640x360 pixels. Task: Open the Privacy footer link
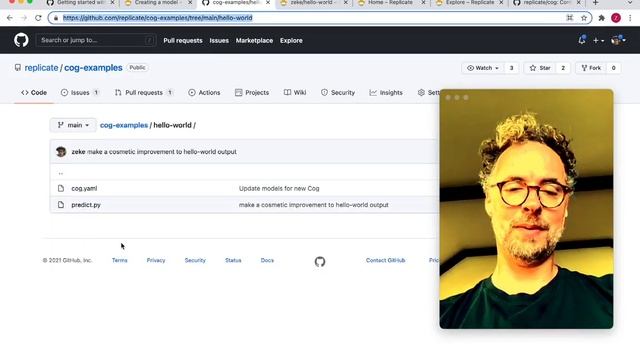pos(156,260)
